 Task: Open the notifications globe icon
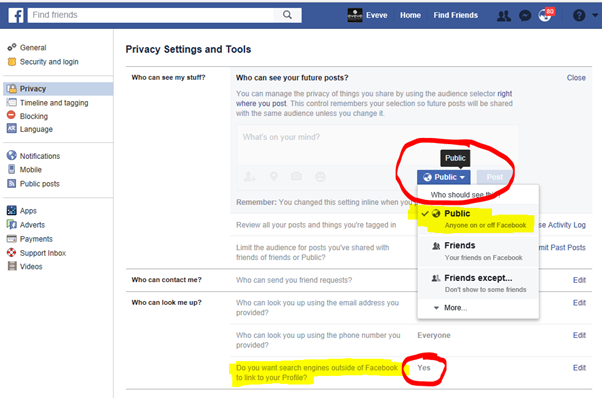click(545, 16)
